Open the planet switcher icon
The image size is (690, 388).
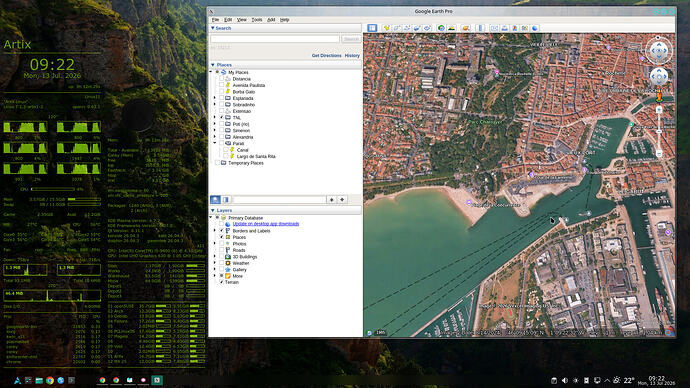(x=466, y=28)
